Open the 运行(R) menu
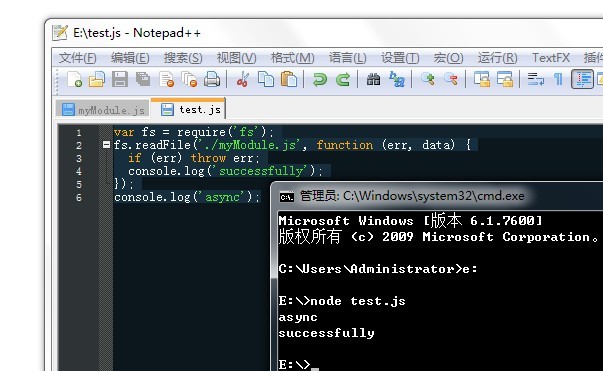This screenshot has height=371, width=603. point(497,58)
